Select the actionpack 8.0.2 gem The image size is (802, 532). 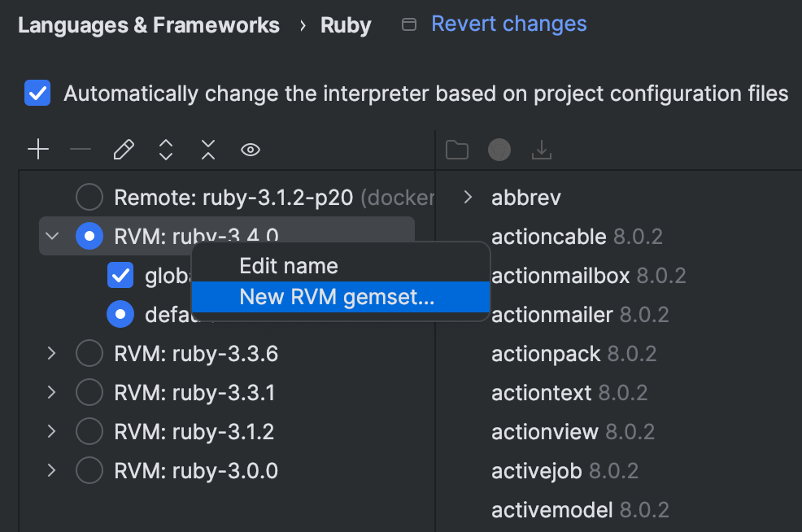click(x=574, y=354)
